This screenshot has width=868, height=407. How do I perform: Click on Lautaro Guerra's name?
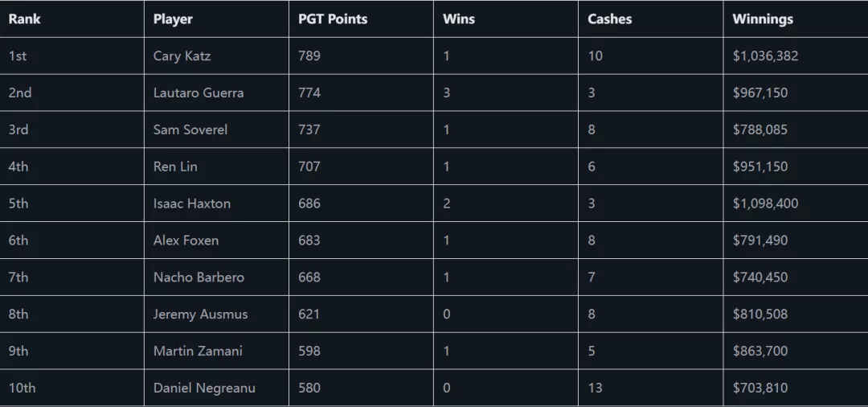(199, 93)
